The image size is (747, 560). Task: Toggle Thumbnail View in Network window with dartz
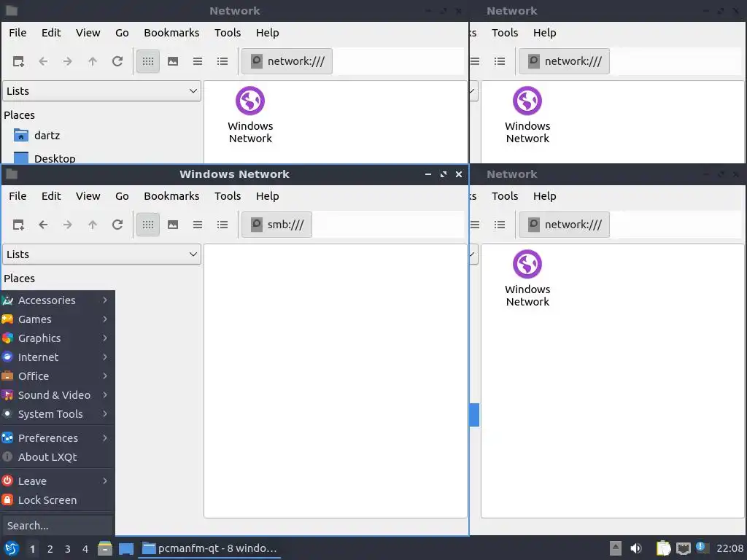coord(173,61)
